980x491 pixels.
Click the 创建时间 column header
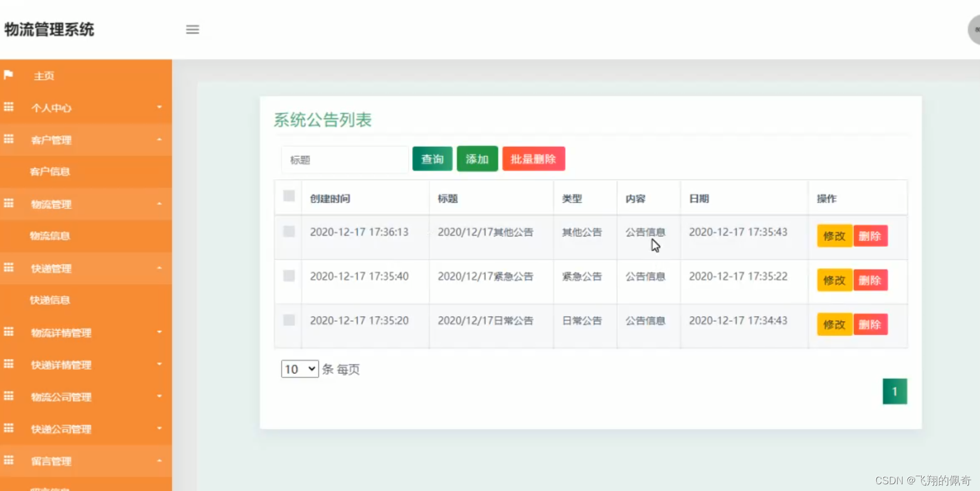330,198
